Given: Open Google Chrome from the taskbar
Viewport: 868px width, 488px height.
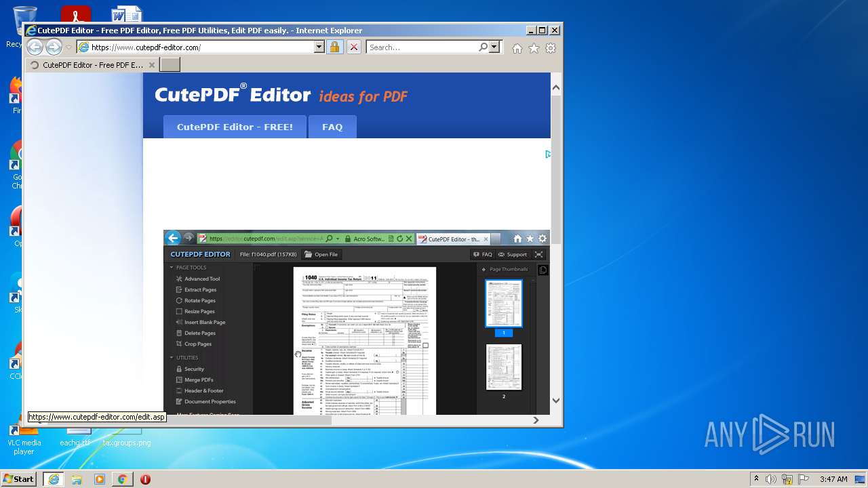Looking at the screenshot, I should pos(122,479).
